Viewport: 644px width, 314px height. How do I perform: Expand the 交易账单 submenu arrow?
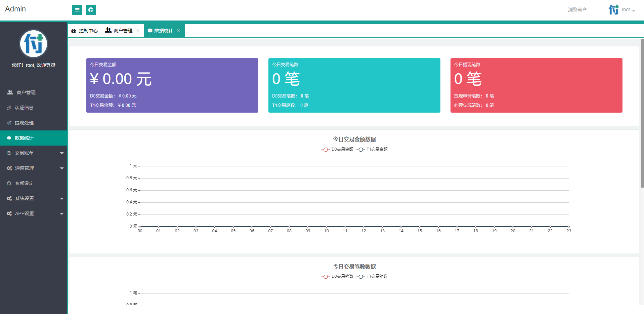(62, 153)
